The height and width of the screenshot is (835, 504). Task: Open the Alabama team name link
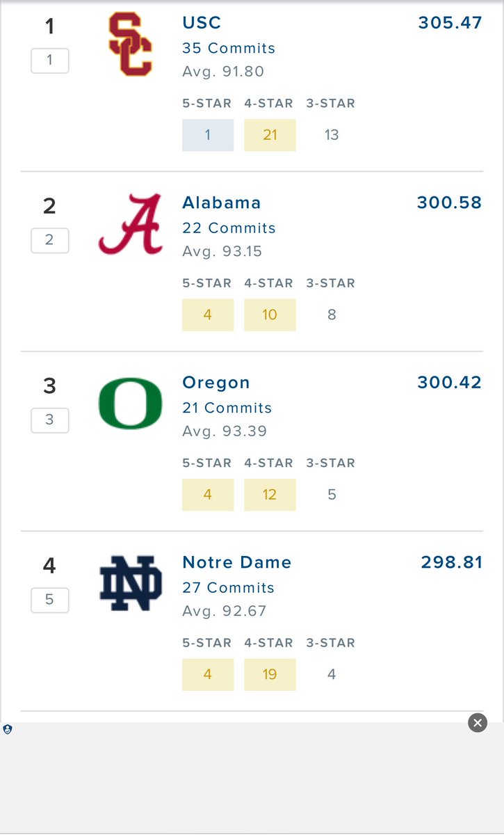(221, 202)
